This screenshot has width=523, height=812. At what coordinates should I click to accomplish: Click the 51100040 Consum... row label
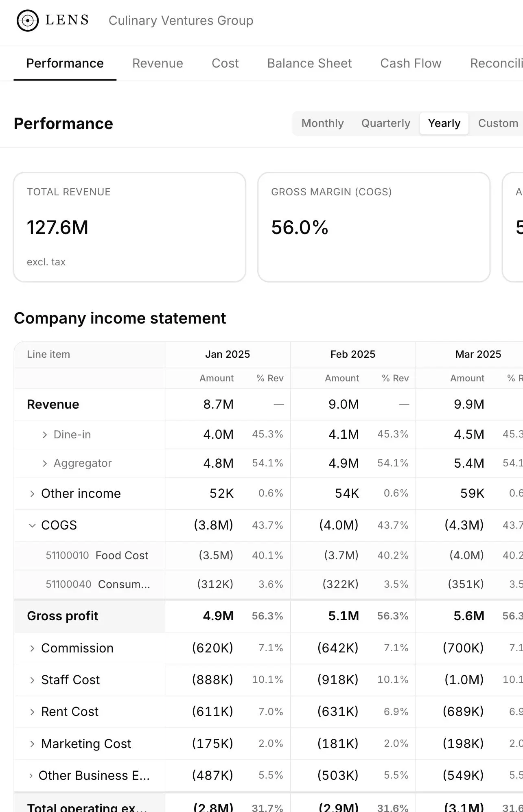98,584
